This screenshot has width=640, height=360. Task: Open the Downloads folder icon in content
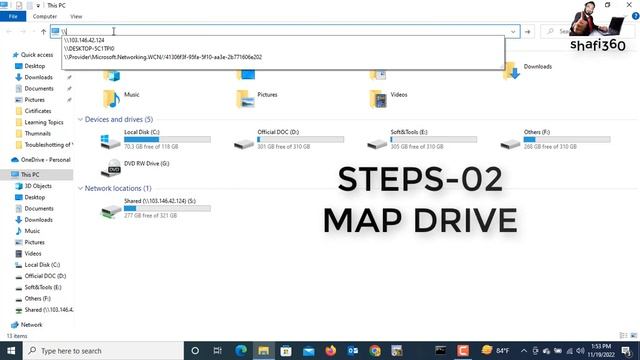click(511, 71)
